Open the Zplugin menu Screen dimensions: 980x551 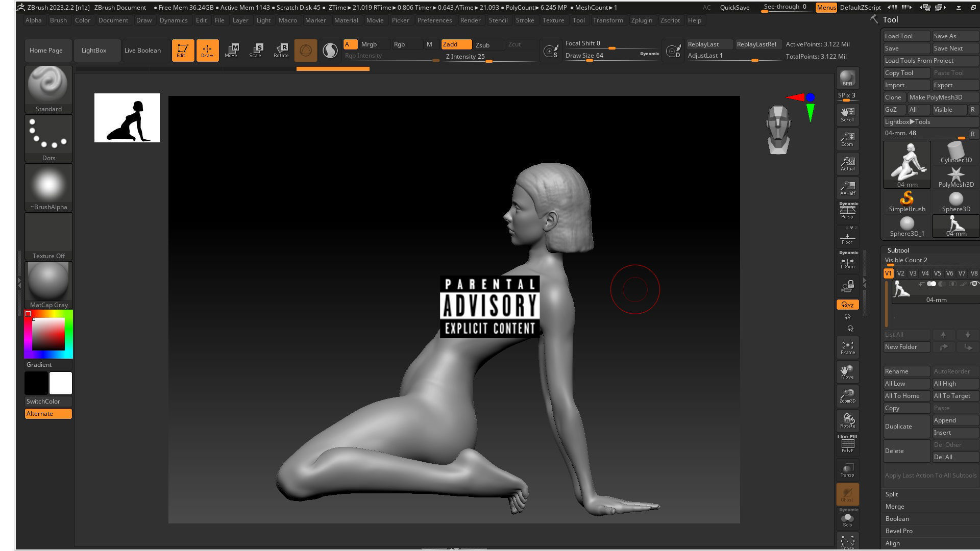click(x=642, y=20)
